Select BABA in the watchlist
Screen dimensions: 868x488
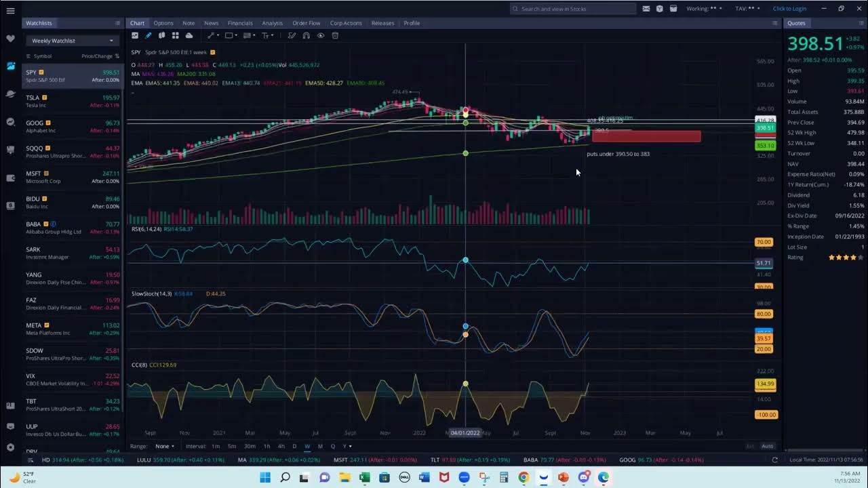pyautogui.click(x=73, y=228)
